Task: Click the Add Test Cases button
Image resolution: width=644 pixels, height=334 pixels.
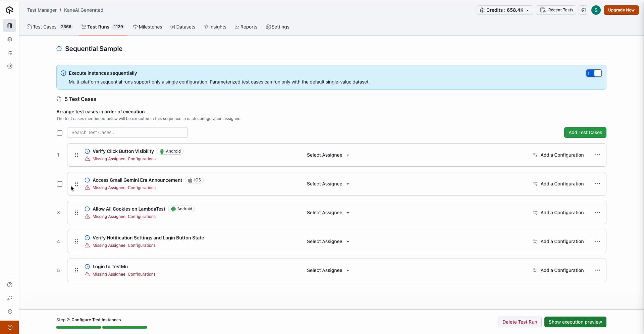Action: point(585,132)
